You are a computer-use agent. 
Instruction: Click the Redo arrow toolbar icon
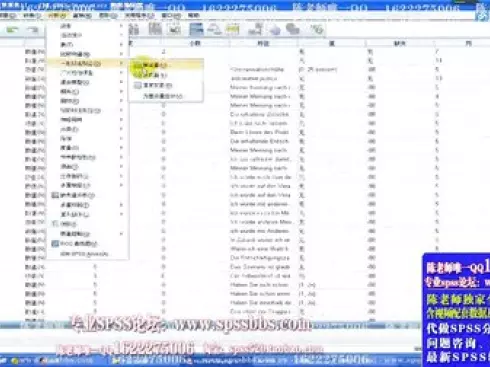(x=33, y=30)
